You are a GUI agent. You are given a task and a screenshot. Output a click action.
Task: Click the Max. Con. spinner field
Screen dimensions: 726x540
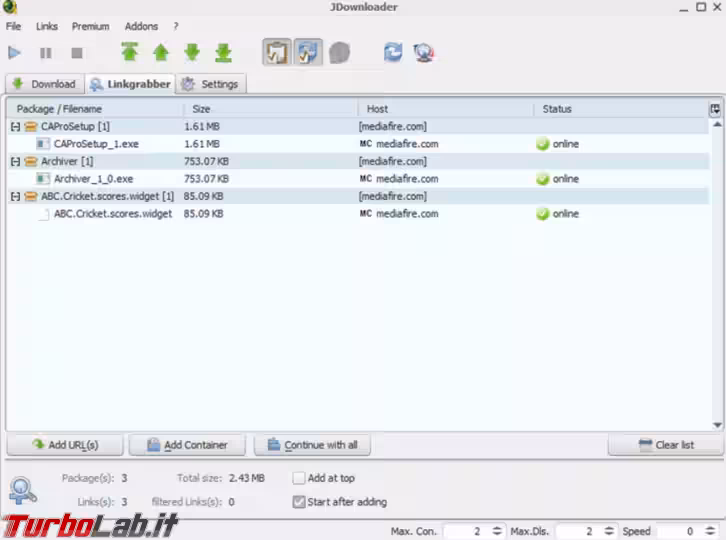pos(467,531)
